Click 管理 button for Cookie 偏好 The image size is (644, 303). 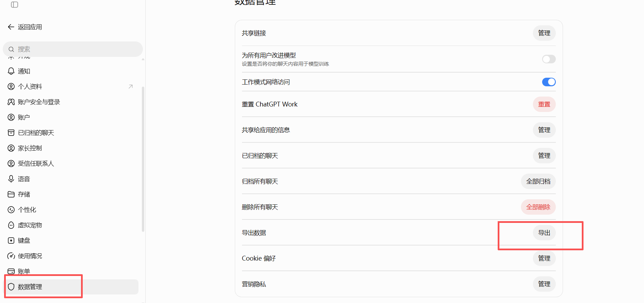click(x=544, y=258)
